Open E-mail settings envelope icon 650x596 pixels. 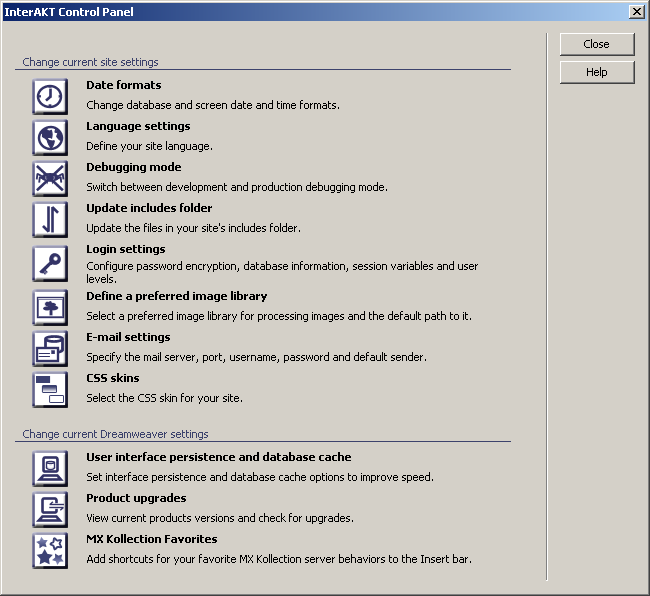(49, 348)
